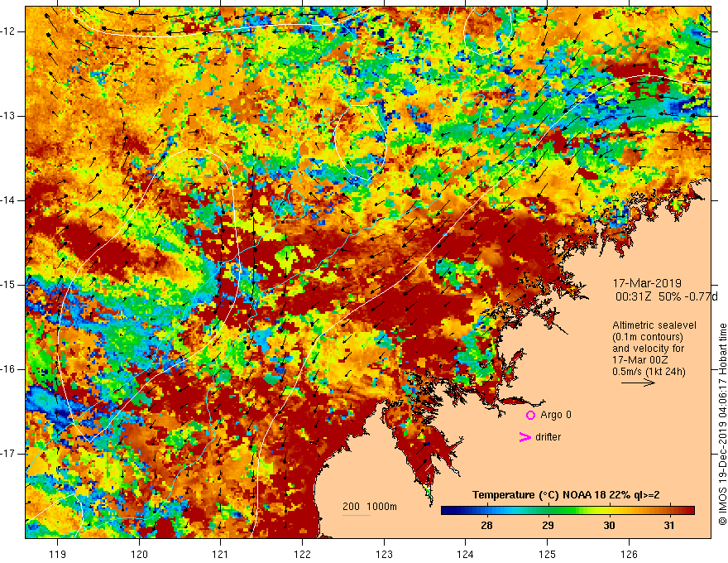Click the 'Temperature (°C) NOAA 18 22% ql>=2' title
The width and height of the screenshot is (728, 563).
coord(566,495)
